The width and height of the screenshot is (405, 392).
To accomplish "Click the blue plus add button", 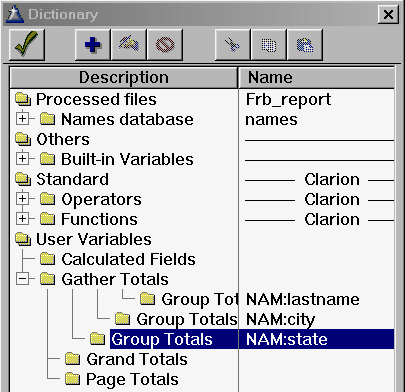I will [93, 45].
